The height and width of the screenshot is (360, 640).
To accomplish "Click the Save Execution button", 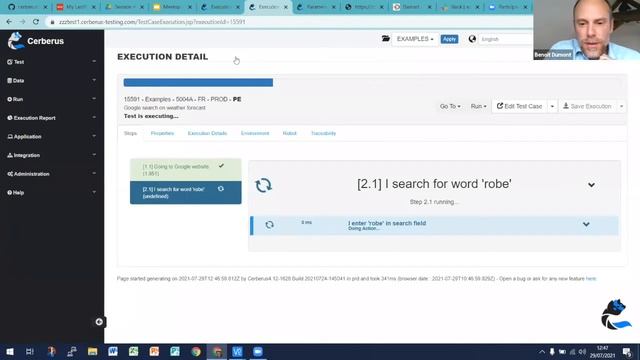I will point(587,106).
